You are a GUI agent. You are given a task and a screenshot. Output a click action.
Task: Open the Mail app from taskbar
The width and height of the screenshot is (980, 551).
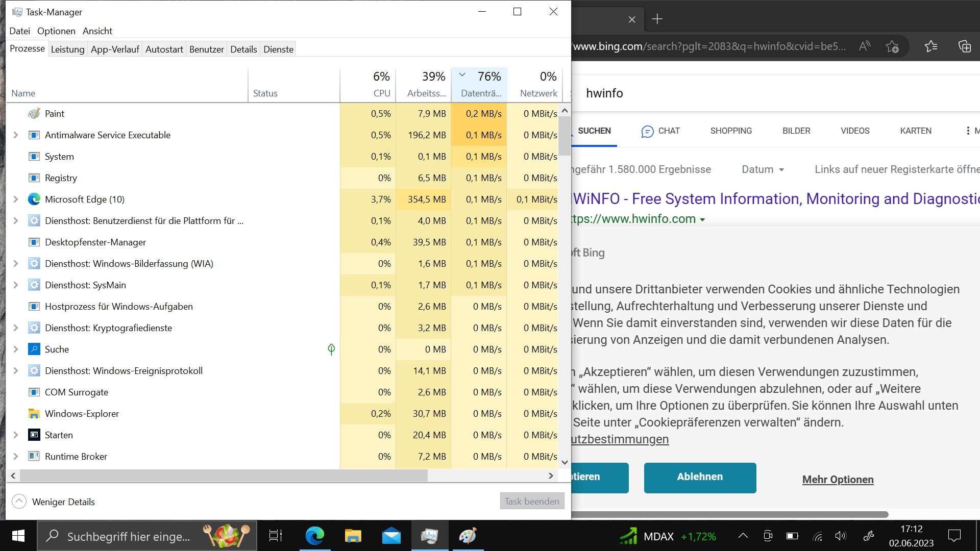[x=391, y=536]
